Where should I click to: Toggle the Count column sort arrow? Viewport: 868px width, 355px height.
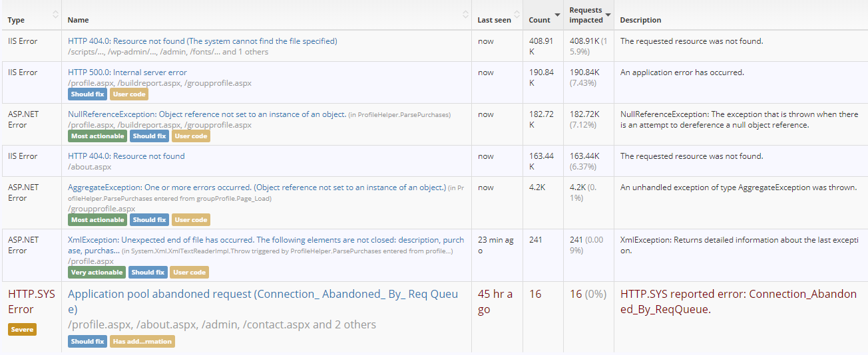pos(557,15)
